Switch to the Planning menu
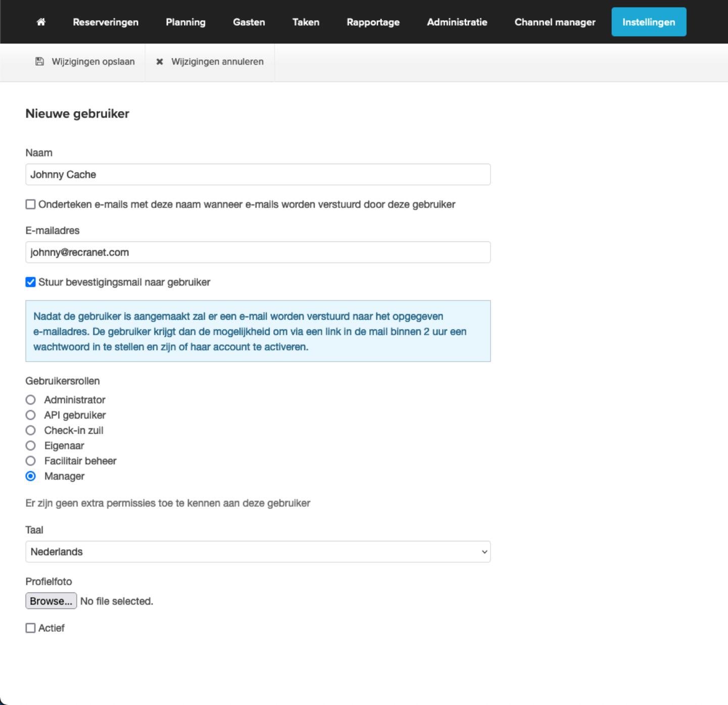 185,22
